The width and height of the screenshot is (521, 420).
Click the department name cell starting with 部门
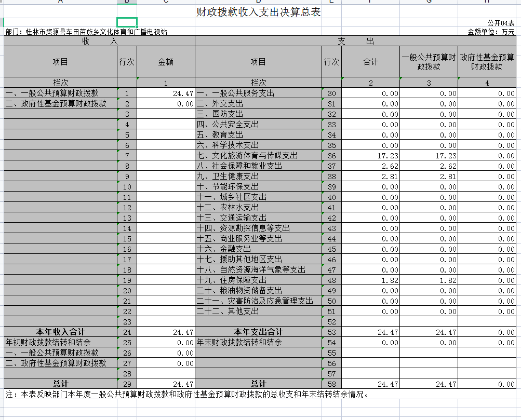[x=86, y=32]
